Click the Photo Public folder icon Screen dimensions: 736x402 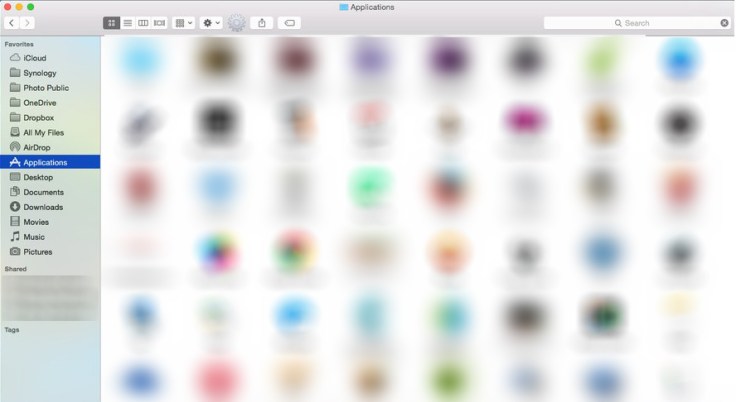tap(15, 87)
